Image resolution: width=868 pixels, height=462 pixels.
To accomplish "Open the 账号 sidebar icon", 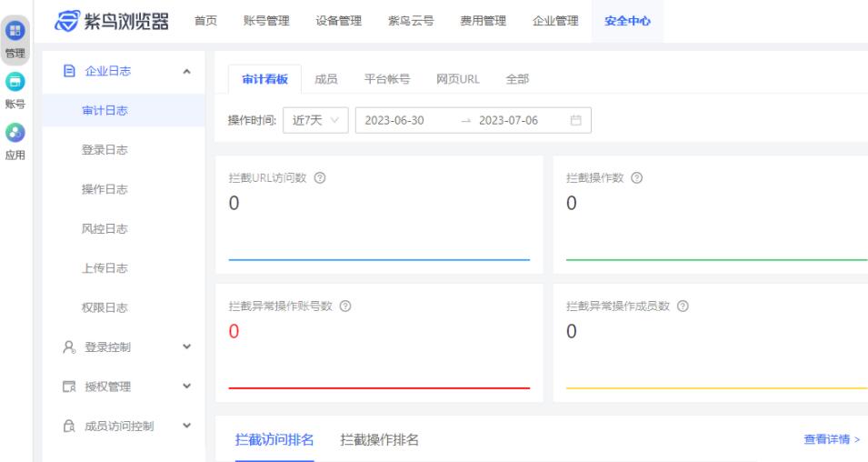I will 15,91.
